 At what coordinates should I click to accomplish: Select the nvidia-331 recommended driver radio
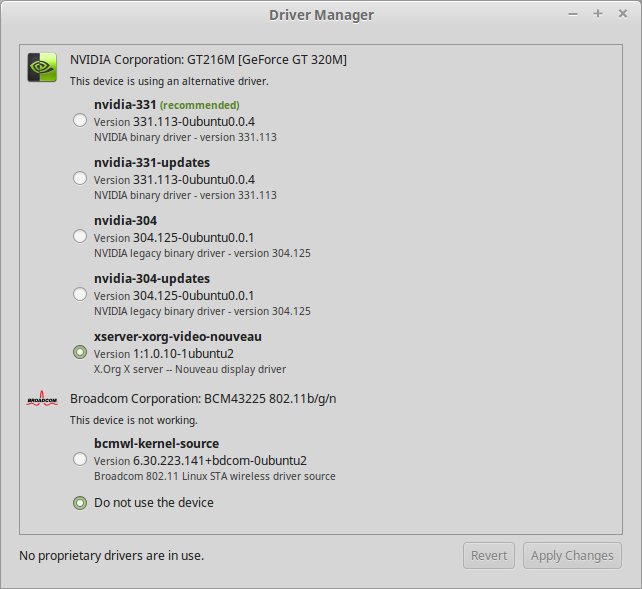pyautogui.click(x=80, y=120)
